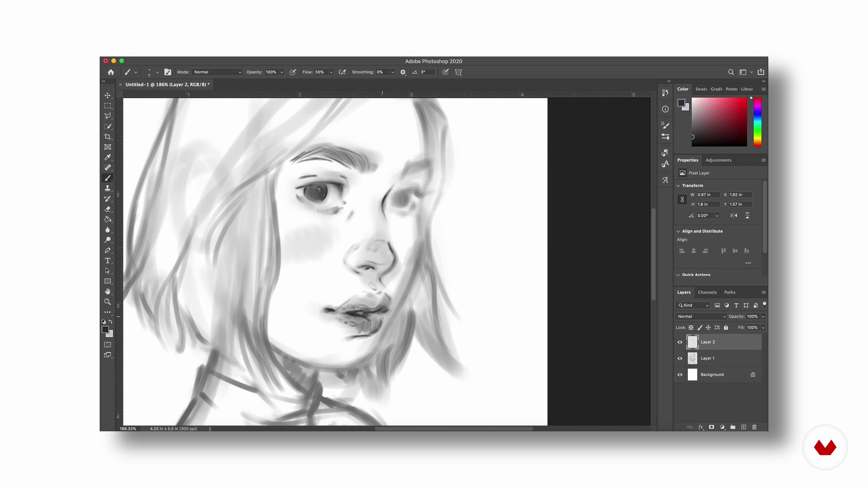Switch to the Paths tab
Screen dimensions: 868x488
point(729,292)
